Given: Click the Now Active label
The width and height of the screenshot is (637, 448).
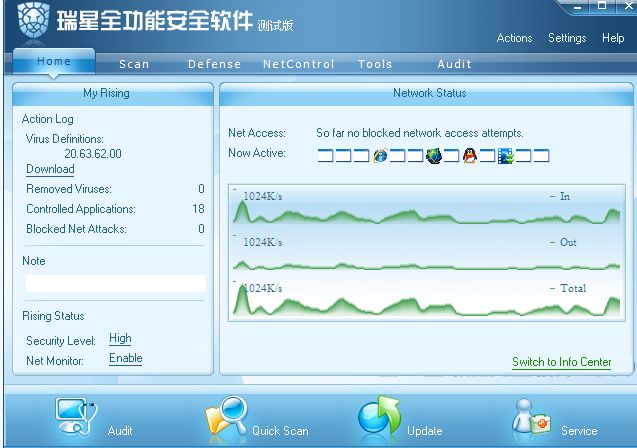Looking at the screenshot, I should 257,153.
